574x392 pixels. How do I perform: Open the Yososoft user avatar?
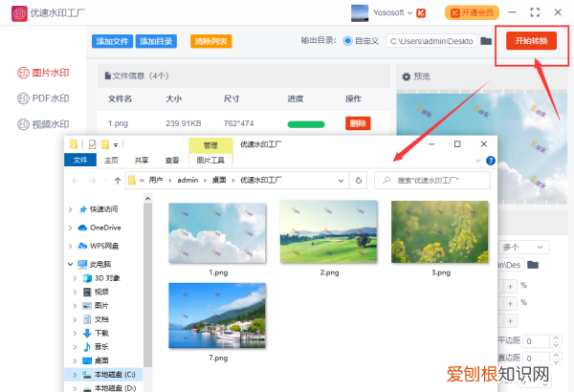[x=360, y=13]
